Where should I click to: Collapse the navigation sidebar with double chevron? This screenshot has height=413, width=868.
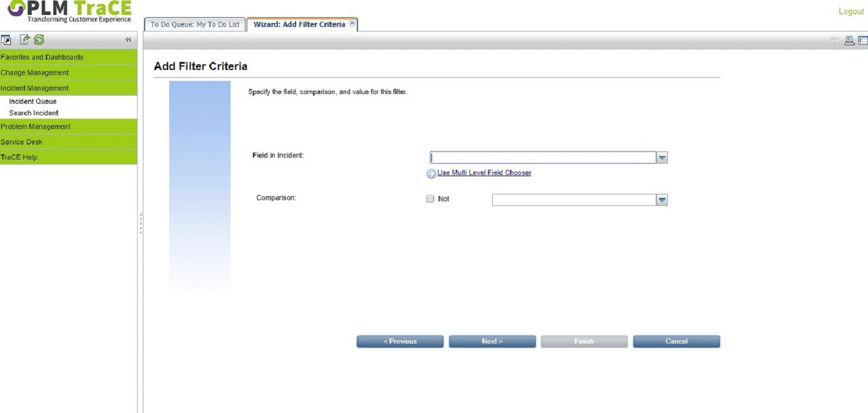pyautogui.click(x=129, y=40)
